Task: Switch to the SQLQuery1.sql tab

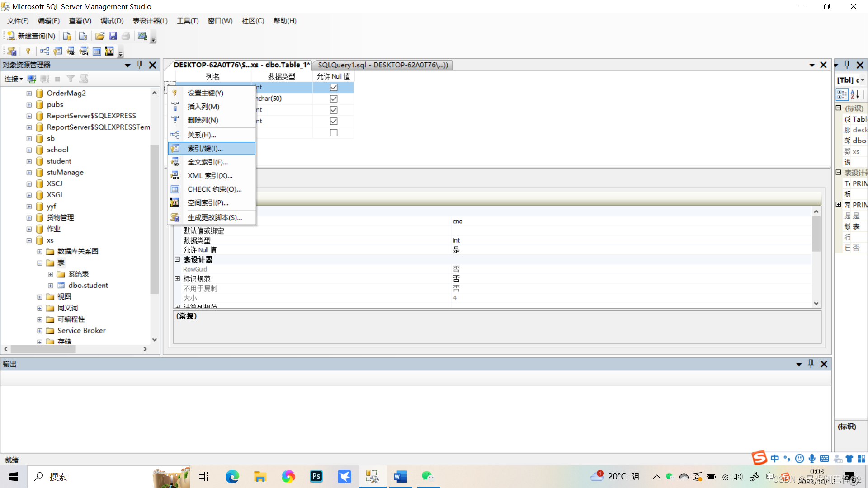Action: click(x=382, y=65)
